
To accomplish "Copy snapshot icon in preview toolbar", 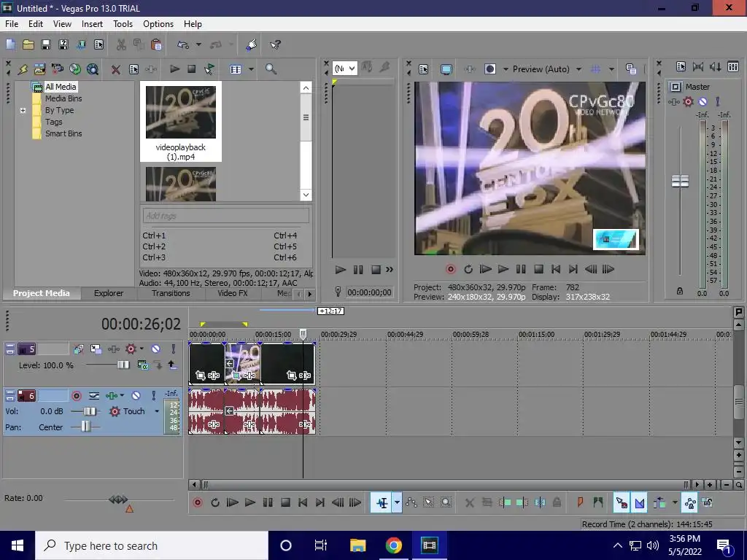I will (x=631, y=69).
